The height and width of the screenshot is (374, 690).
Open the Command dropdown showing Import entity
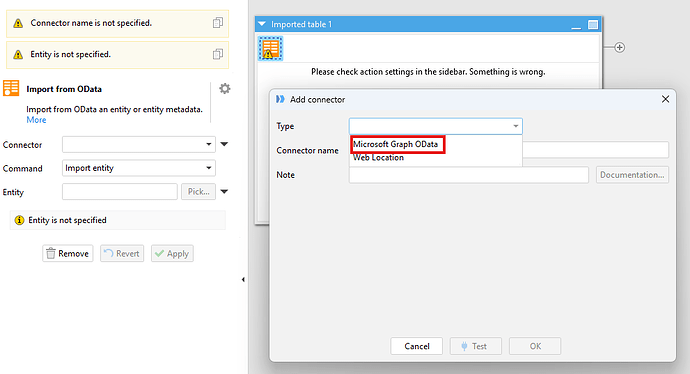pos(139,168)
